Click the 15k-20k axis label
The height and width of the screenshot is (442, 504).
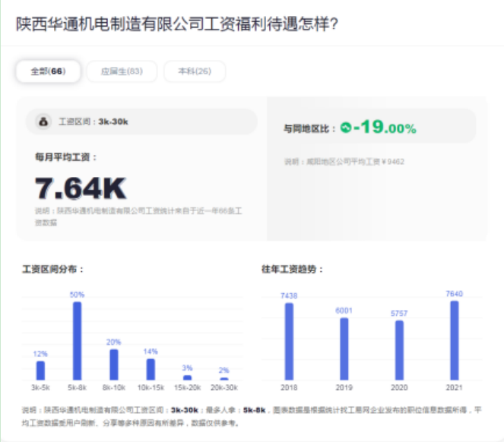(188, 387)
